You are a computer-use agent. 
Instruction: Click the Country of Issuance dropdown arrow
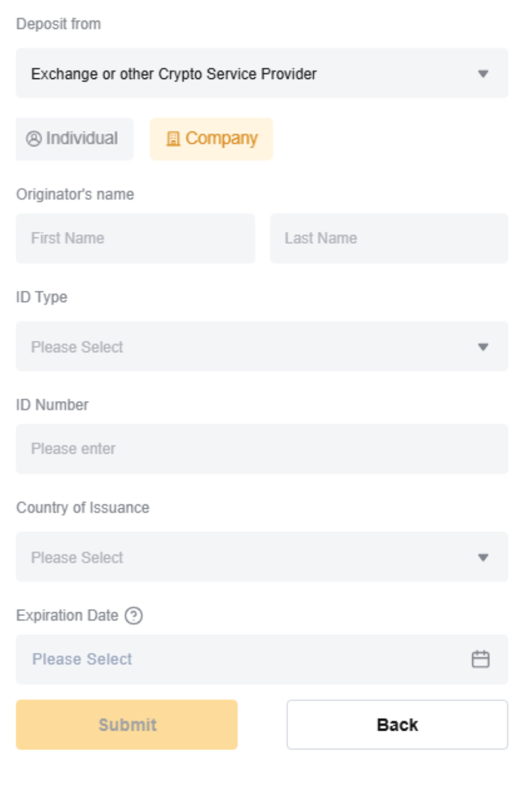(x=484, y=558)
